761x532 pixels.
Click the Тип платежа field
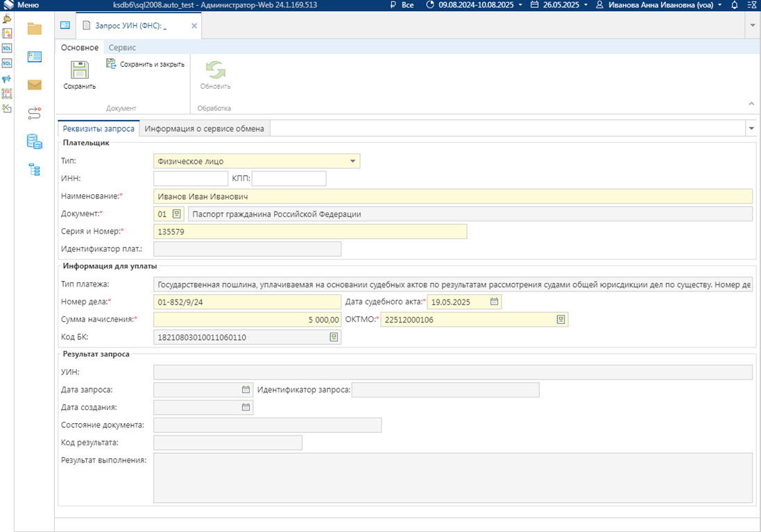453,284
